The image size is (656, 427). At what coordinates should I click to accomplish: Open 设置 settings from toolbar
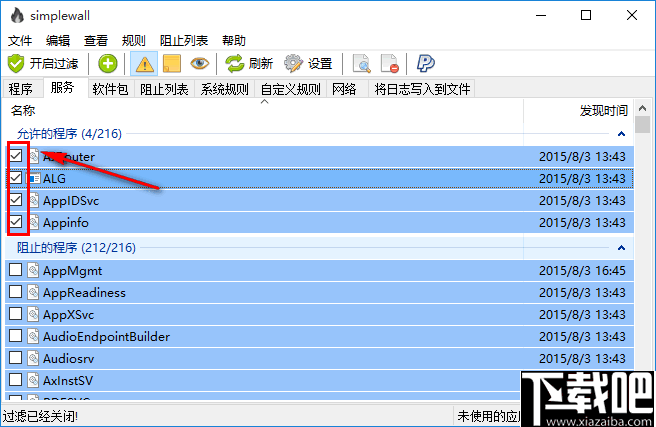(308, 64)
